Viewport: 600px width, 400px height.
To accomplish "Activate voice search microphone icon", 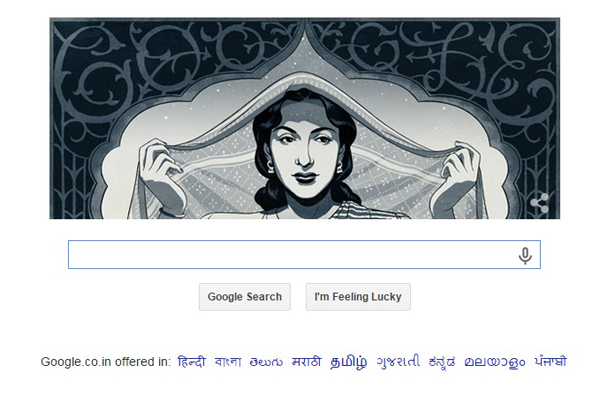I will point(525,255).
